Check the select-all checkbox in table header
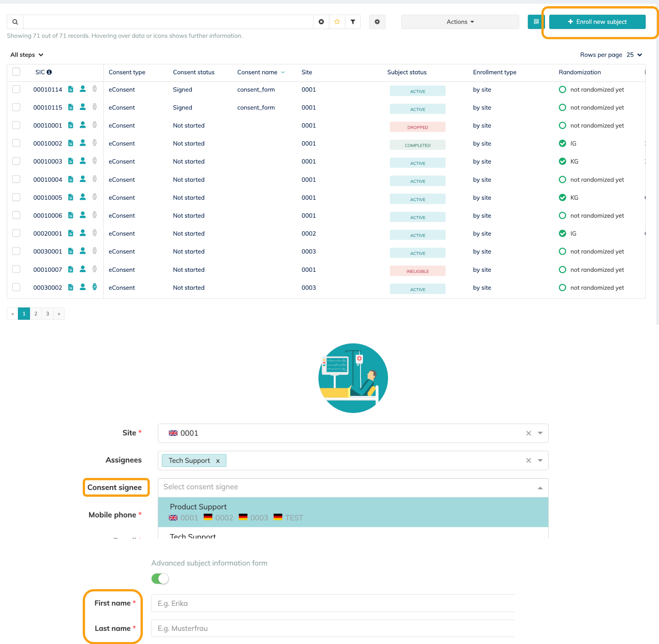The height and width of the screenshot is (644, 659). point(16,72)
